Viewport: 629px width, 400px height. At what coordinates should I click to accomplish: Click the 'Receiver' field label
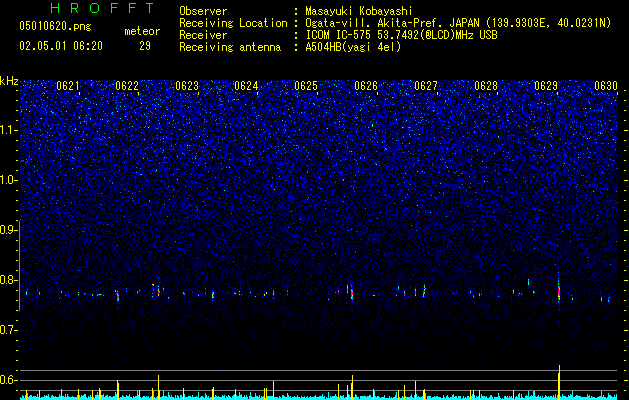coord(203,35)
